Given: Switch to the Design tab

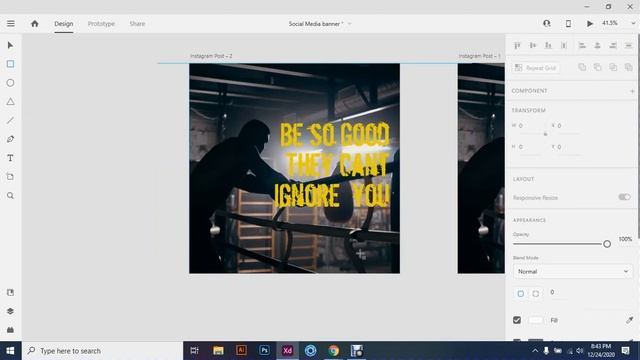Looking at the screenshot, I should coord(64,24).
